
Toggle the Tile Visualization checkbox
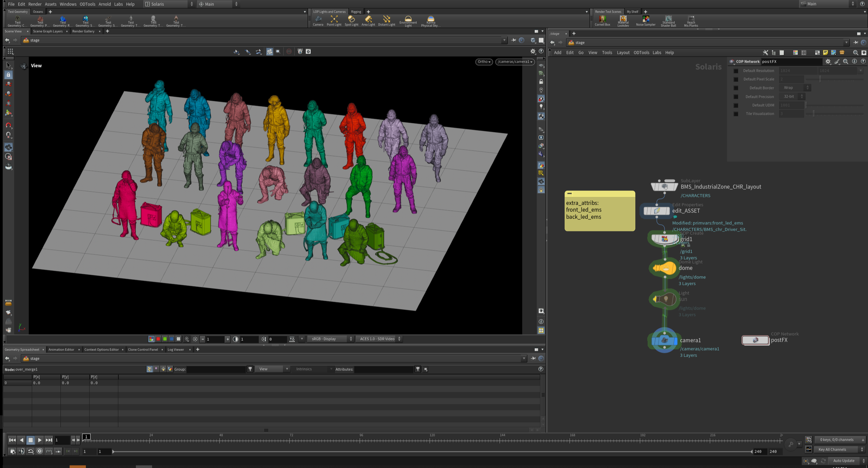[736, 114]
